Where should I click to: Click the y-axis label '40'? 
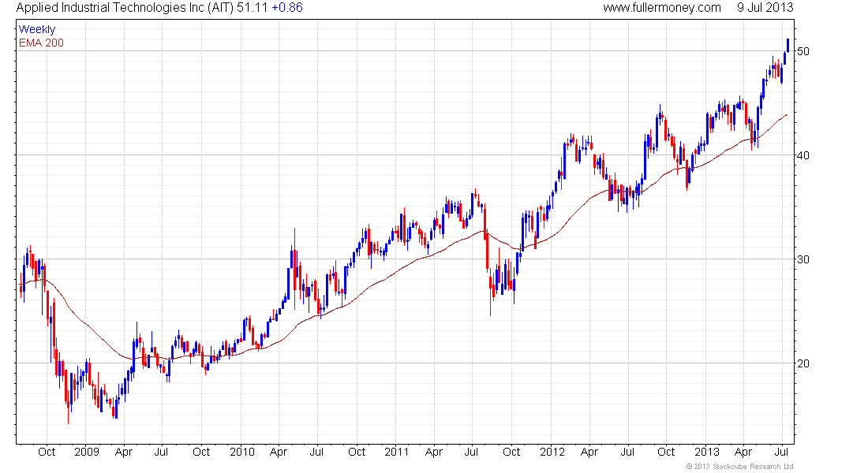coord(803,155)
